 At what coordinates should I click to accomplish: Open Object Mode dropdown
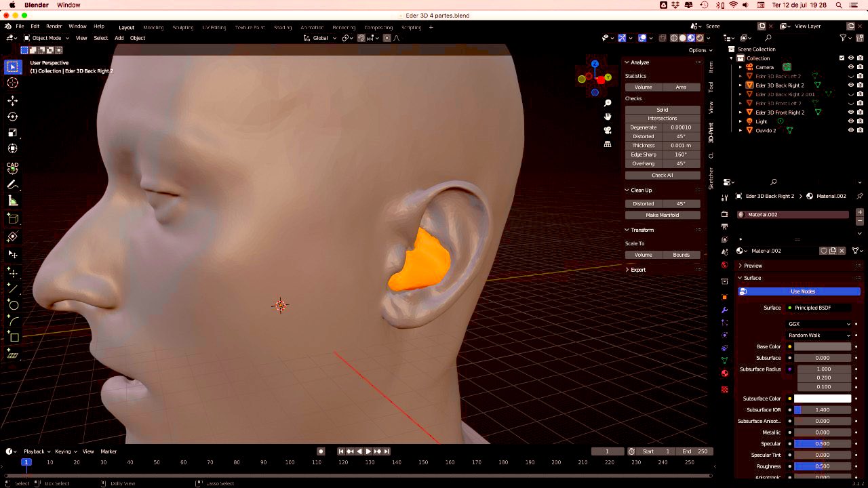46,38
